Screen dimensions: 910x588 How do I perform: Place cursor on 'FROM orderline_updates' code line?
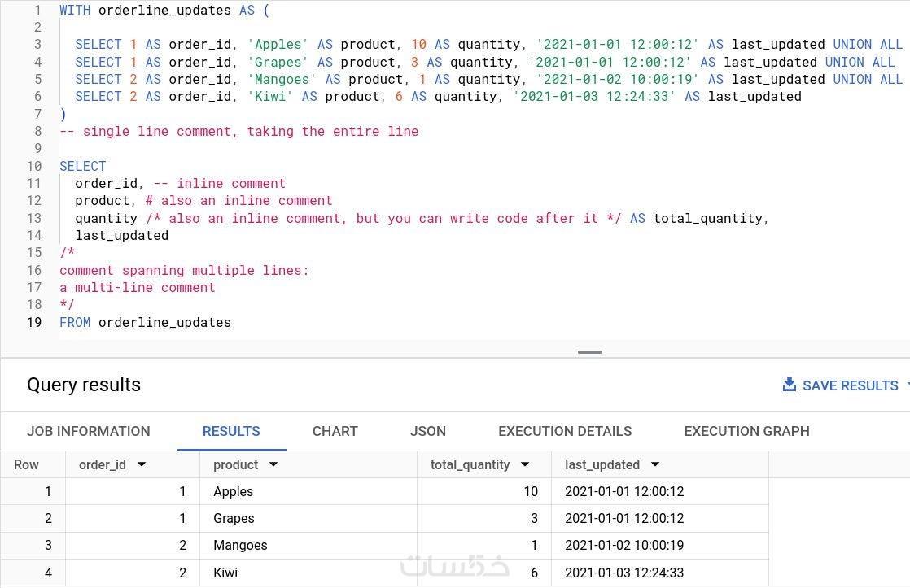pyautogui.click(x=145, y=322)
